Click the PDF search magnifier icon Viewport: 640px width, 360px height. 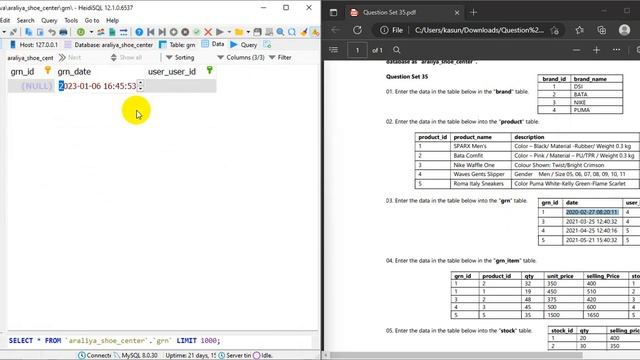(x=397, y=50)
